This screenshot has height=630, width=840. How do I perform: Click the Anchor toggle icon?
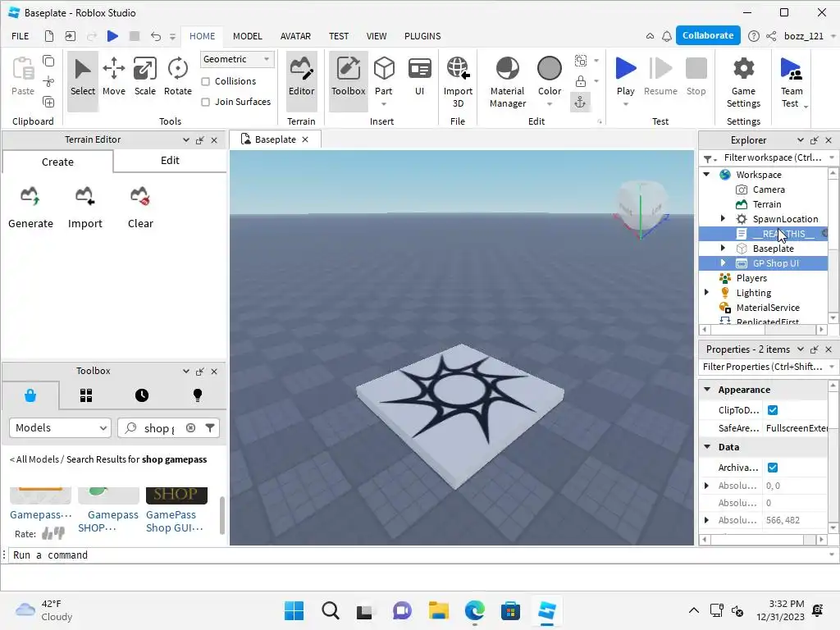[580, 102]
